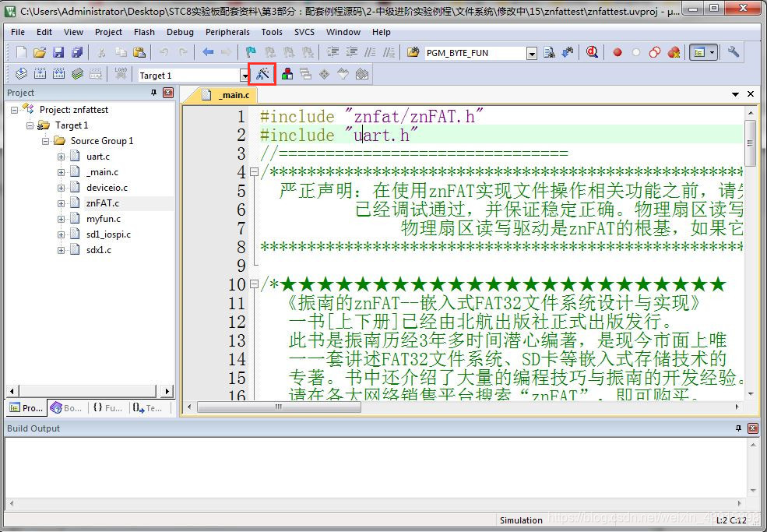Open Configuration via wrench icon
This screenshot has width=767, height=532.
tap(733, 52)
